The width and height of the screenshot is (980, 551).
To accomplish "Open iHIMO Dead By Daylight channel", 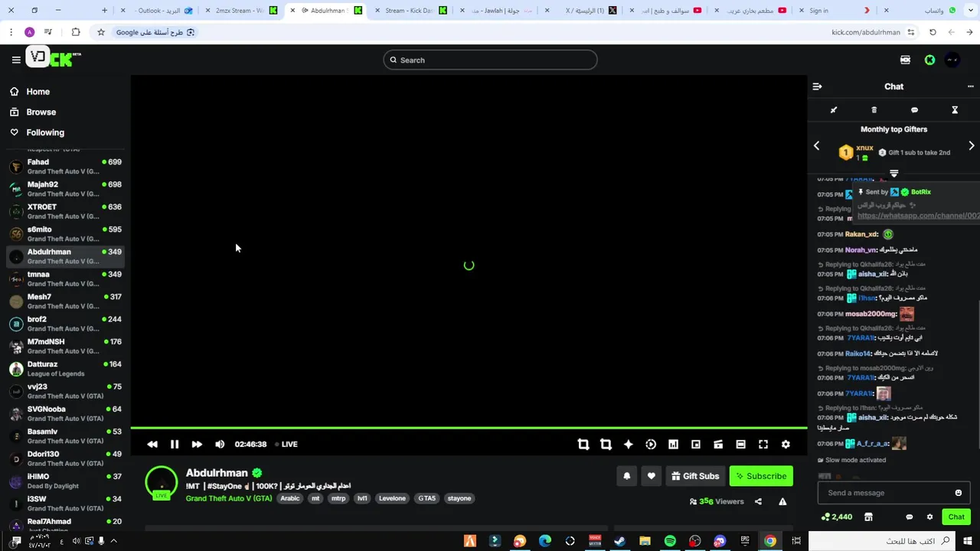I will point(65,481).
